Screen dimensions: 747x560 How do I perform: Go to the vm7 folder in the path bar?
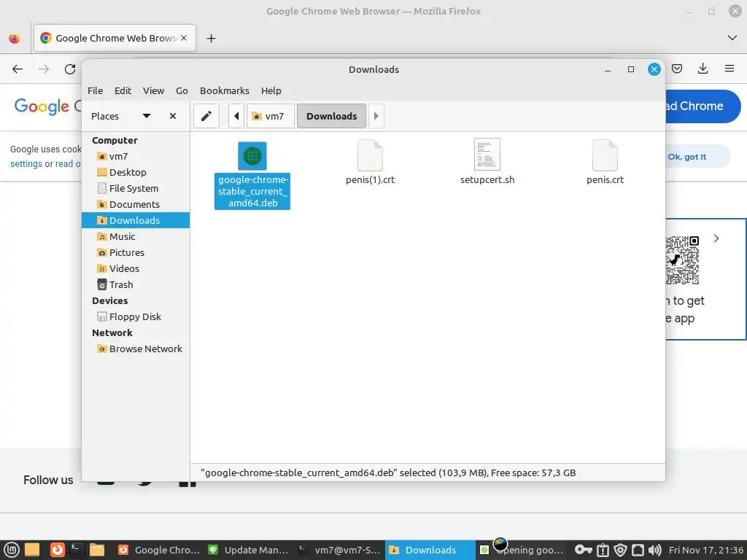270,116
